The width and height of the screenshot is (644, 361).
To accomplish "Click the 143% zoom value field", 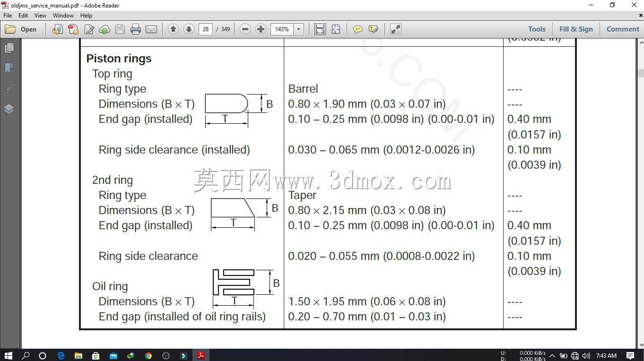I will pos(282,29).
